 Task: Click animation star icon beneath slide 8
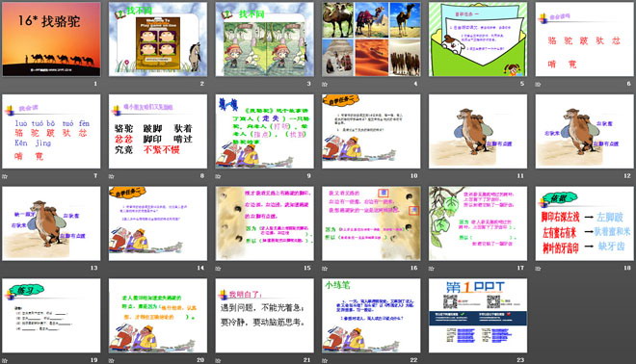click(112, 176)
